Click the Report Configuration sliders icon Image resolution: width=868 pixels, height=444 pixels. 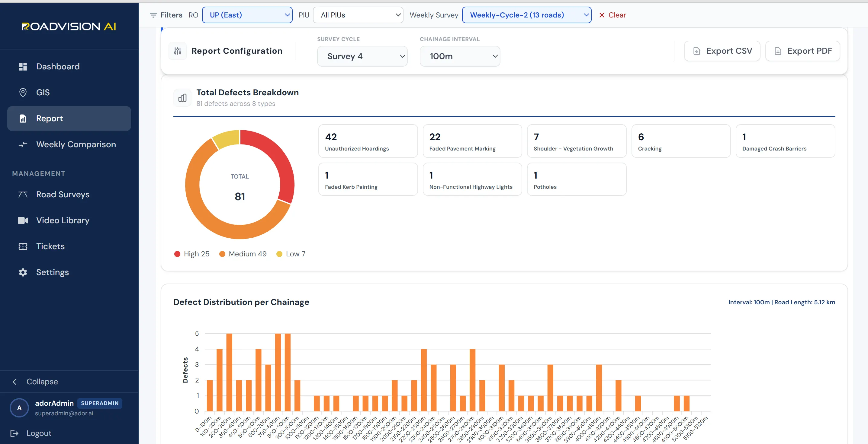pyautogui.click(x=178, y=51)
